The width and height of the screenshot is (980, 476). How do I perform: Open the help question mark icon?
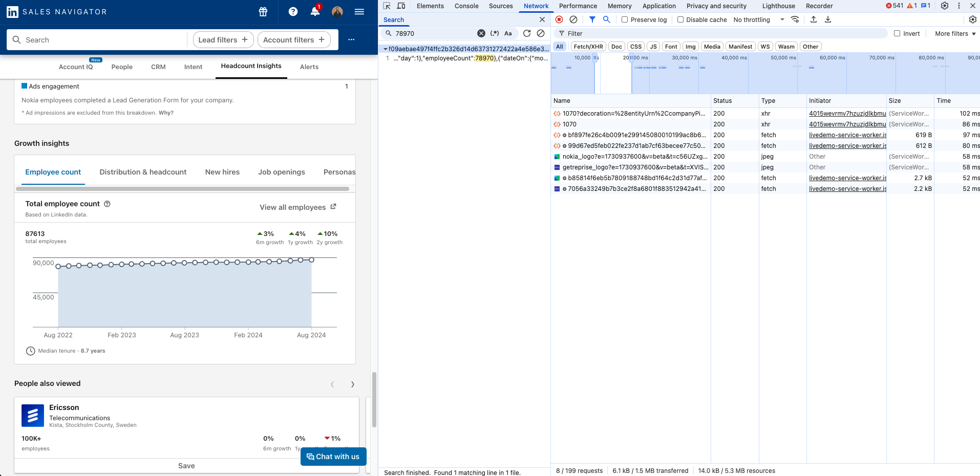tap(293, 12)
